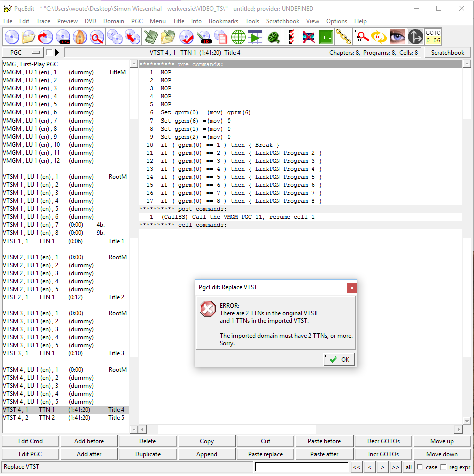Enable the 'reg expr' search checkbox
The image size is (474, 476).
click(x=443, y=467)
